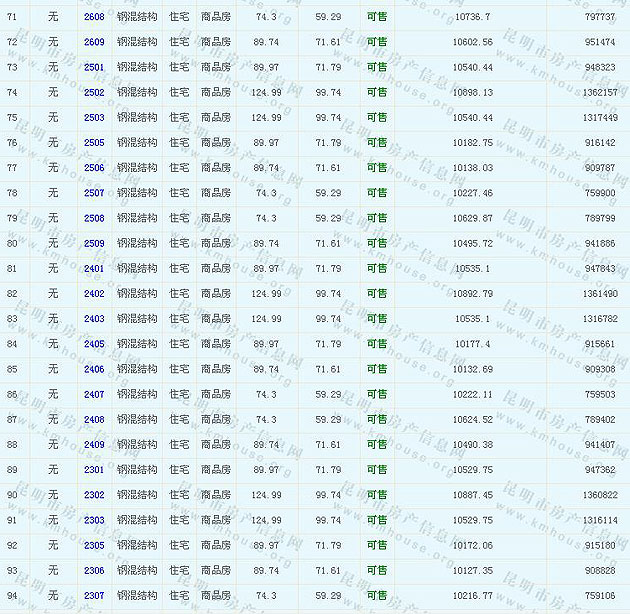
Task: Select room 2502 link
Action: tap(94, 92)
